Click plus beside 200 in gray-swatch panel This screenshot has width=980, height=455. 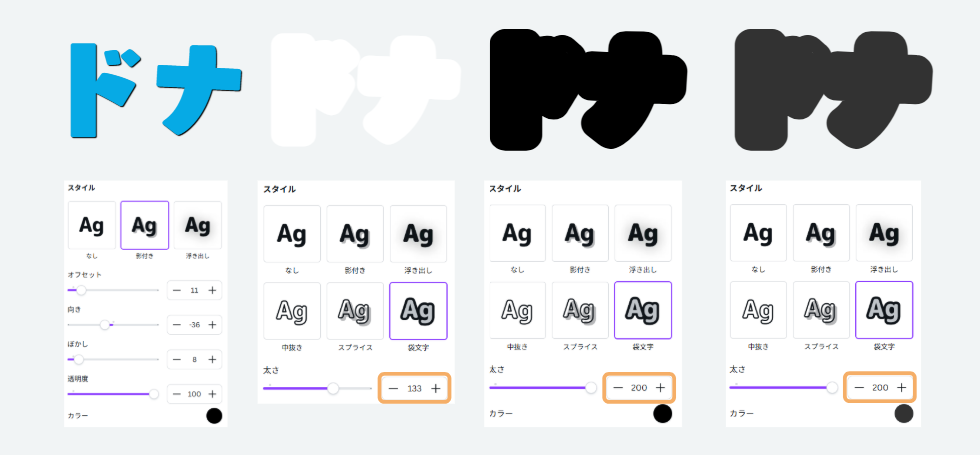[x=902, y=388]
